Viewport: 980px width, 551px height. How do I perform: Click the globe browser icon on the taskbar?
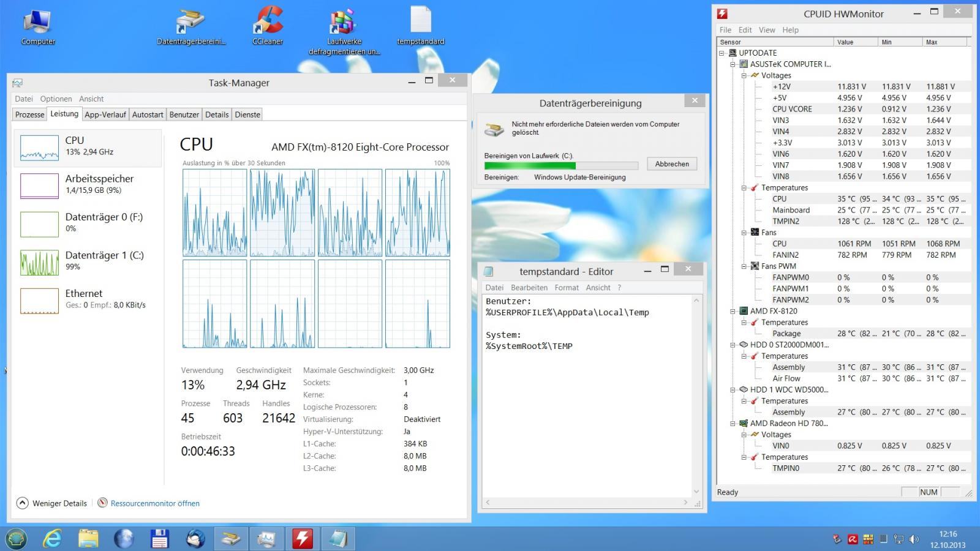[124, 539]
